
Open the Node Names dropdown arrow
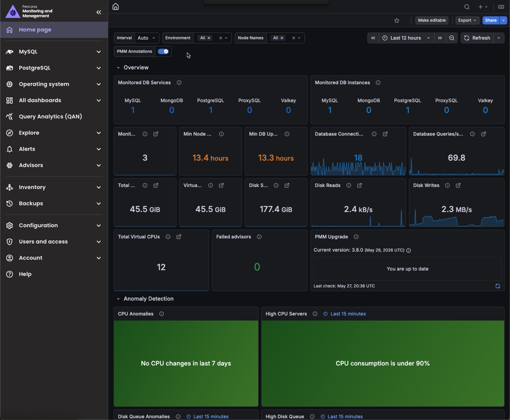299,38
